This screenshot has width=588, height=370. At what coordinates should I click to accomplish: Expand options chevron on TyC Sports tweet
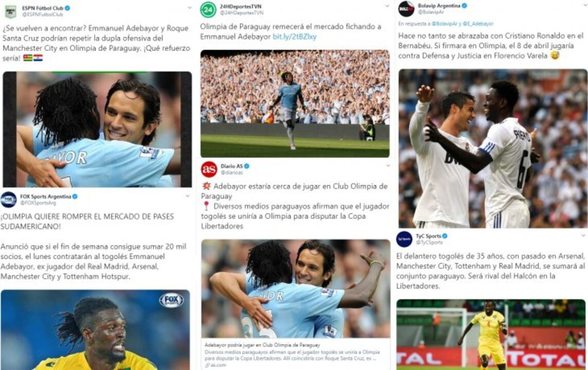[583, 235]
